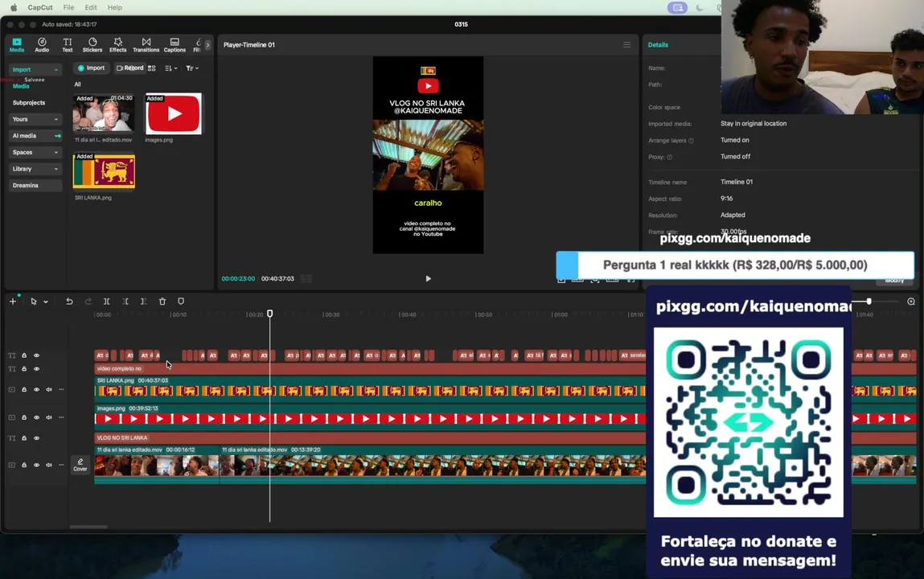Select the images.png YouTube logo thumbnail
Image resolution: width=924 pixels, height=579 pixels.
(x=173, y=113)
